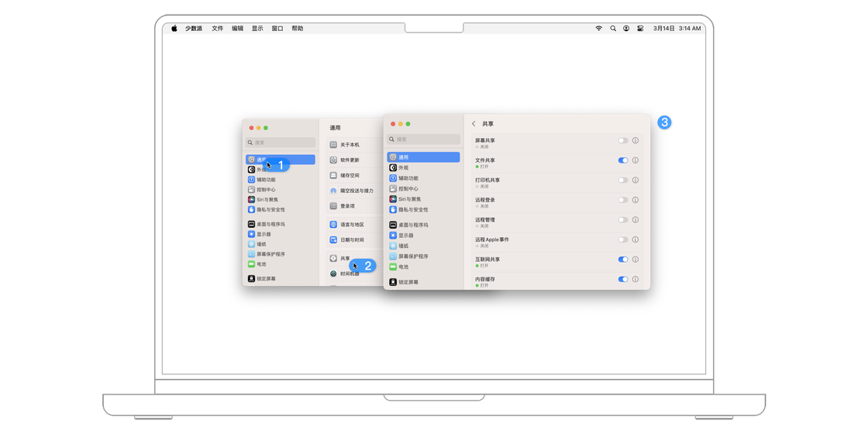Enable the 远程管理 toggle
This screenshot has height=434, width=868.
(623, 220)
